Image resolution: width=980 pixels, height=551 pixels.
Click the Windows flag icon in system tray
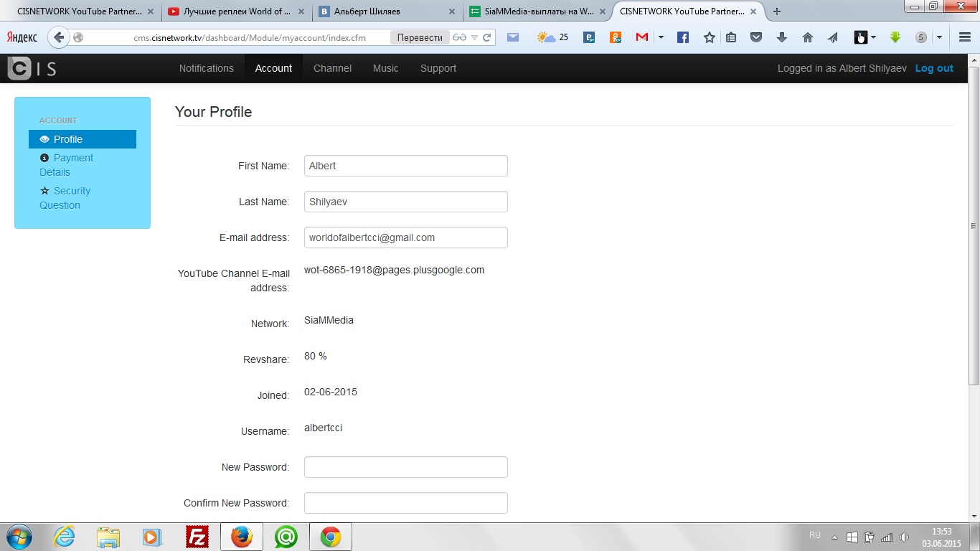pyautogui.click(x=852, y=537)
